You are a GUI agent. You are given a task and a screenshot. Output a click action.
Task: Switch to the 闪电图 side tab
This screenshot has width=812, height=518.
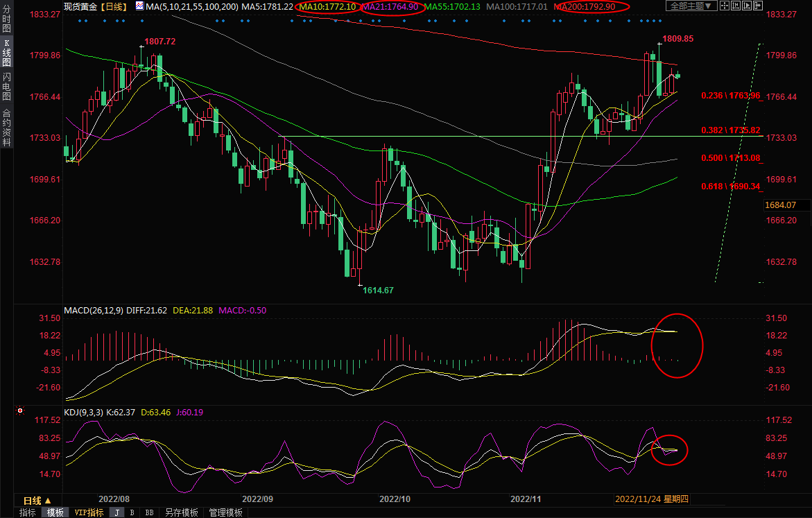[6, 87]
